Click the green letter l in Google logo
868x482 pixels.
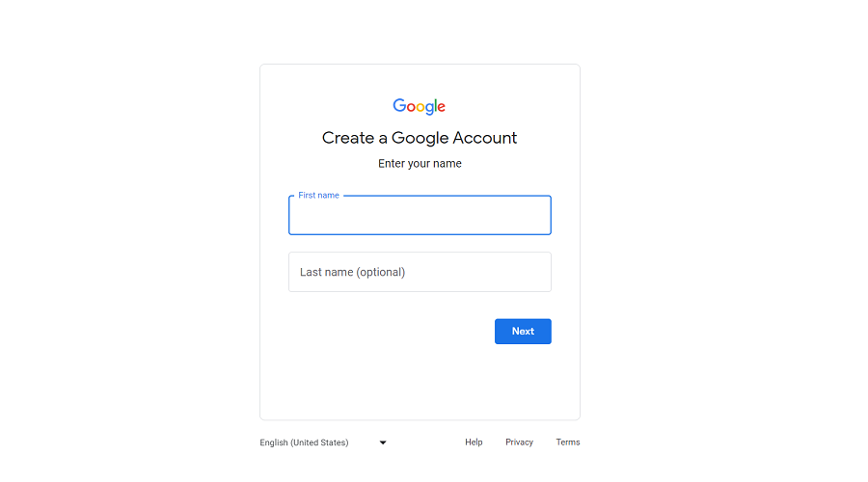(x=435, y=105)
